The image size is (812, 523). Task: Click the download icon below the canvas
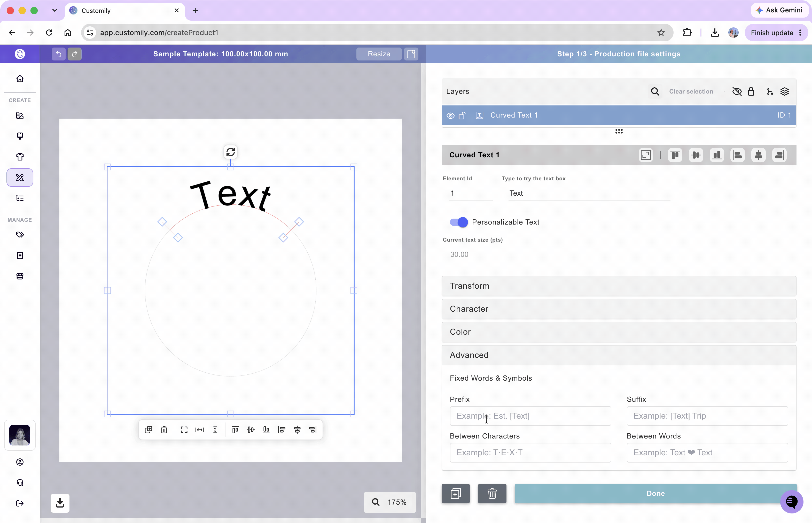point(60,503)
